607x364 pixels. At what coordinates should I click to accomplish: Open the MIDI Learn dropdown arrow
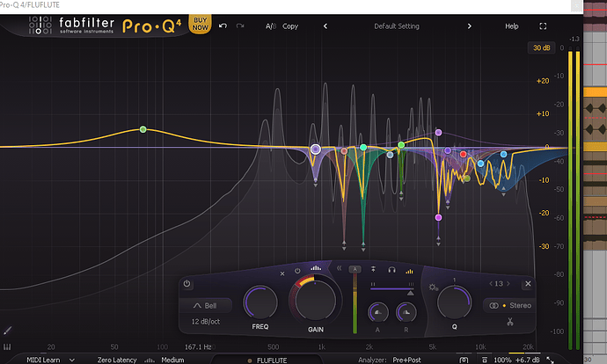pos(71,360)
